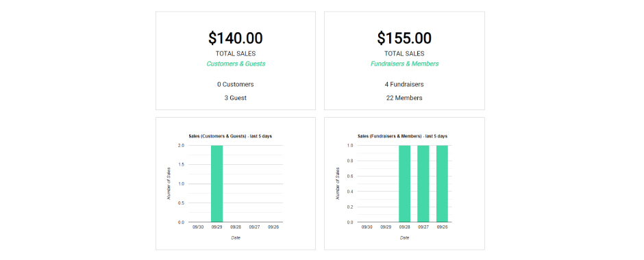Click the 09/29 bar in Customers chart
This screenshot has width=644, height=260.
pos(217,184)
